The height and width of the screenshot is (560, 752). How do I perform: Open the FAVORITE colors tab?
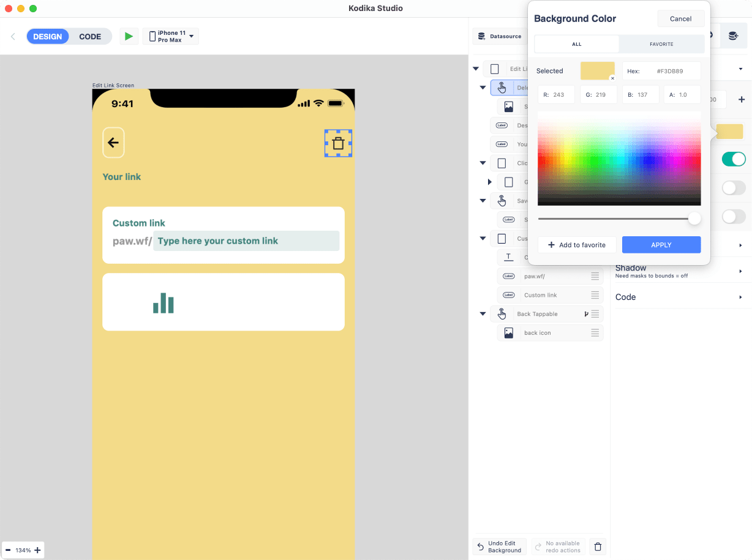[661, 44]
